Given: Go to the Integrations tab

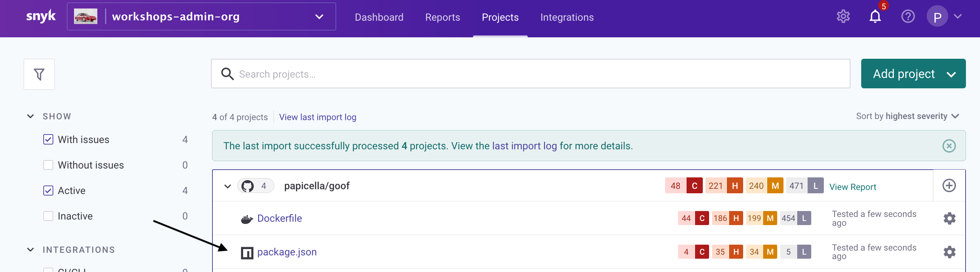Looking at the screenshot, I should [x=567, y=17].
